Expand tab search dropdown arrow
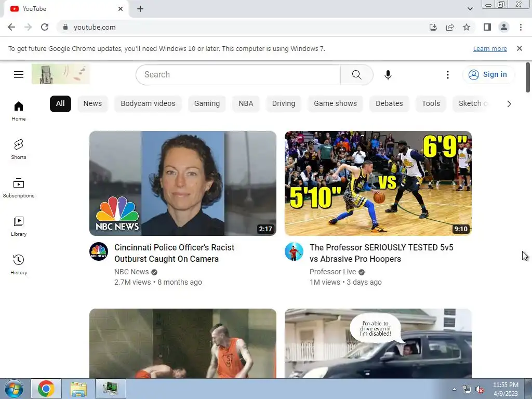Screen dimensions: 532x399 tap(470, 9)
